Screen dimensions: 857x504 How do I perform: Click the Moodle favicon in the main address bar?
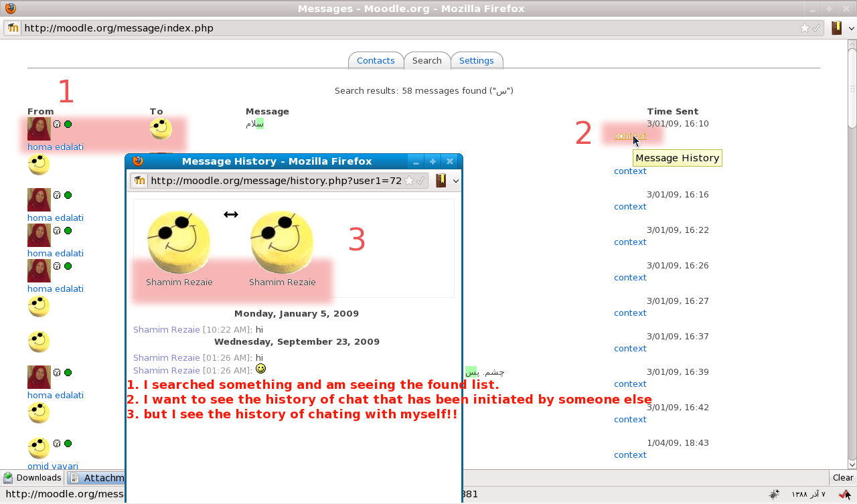[13, 28]
